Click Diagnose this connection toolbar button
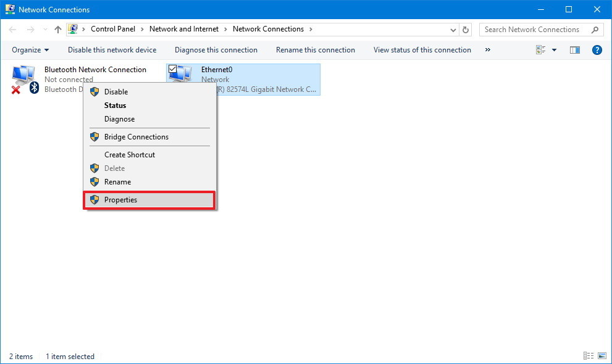The image size is (612, 364). [x=216, y=50]
